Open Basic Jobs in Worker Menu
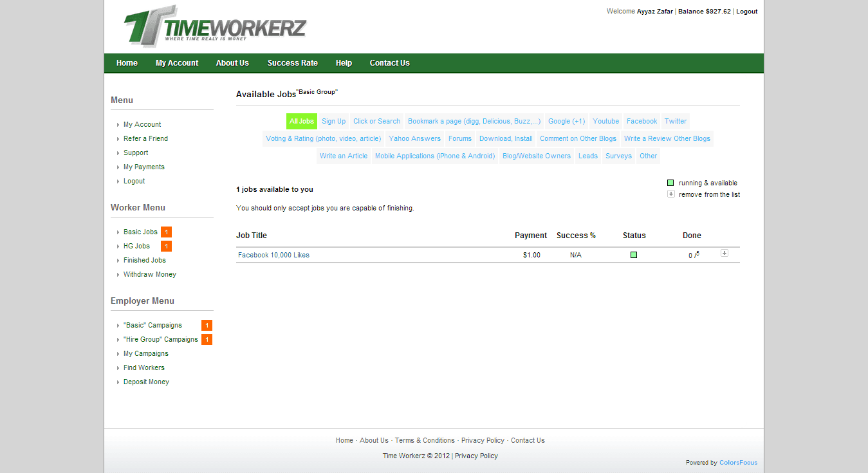Image resolution: width=868 pixels, height=473 pixels. (x=140, y=232)
